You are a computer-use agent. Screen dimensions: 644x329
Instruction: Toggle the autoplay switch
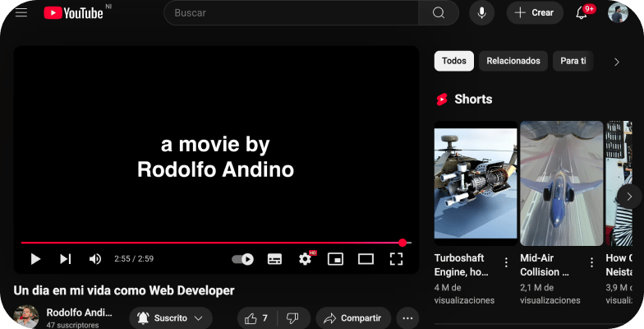click(x=242, y=259)
